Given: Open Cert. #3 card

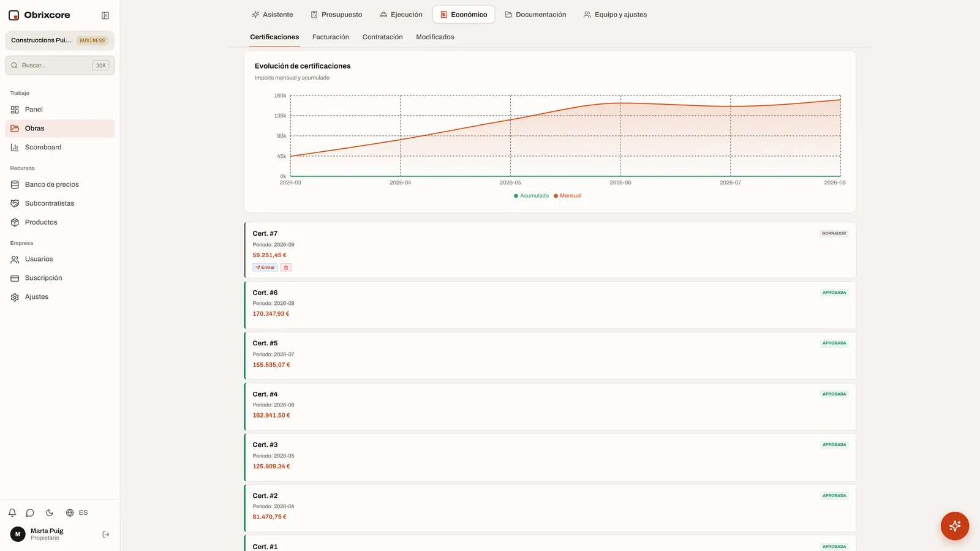Looking at the screenshot, I should tap(550, 457).
